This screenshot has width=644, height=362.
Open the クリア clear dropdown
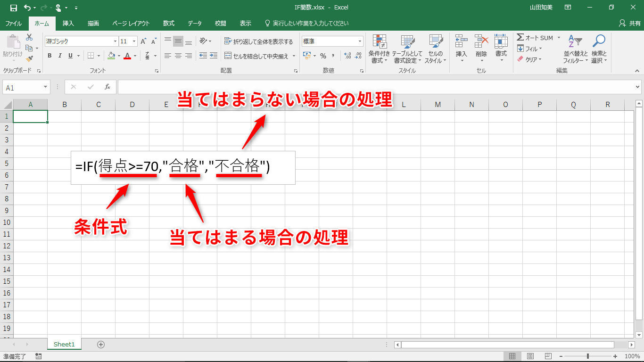point(529,59)
